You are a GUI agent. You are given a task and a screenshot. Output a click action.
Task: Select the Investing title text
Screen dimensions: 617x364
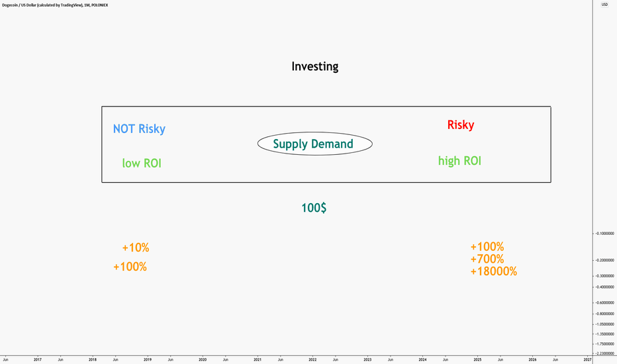(x=315, y=66)
